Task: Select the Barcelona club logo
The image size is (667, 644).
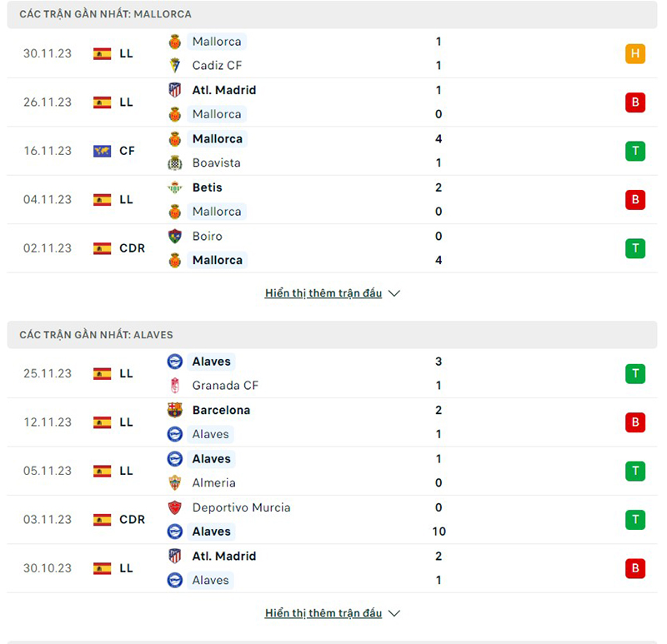Action: 174,410
